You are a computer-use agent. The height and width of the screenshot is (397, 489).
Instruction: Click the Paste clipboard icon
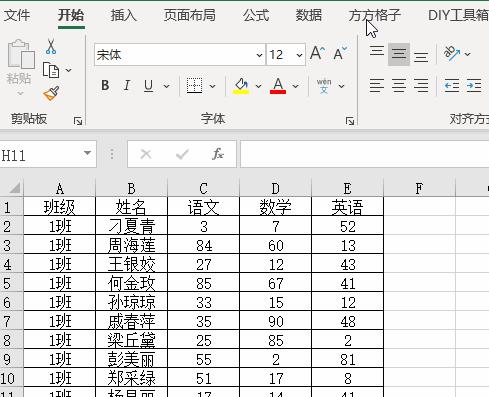pos(21,54)
